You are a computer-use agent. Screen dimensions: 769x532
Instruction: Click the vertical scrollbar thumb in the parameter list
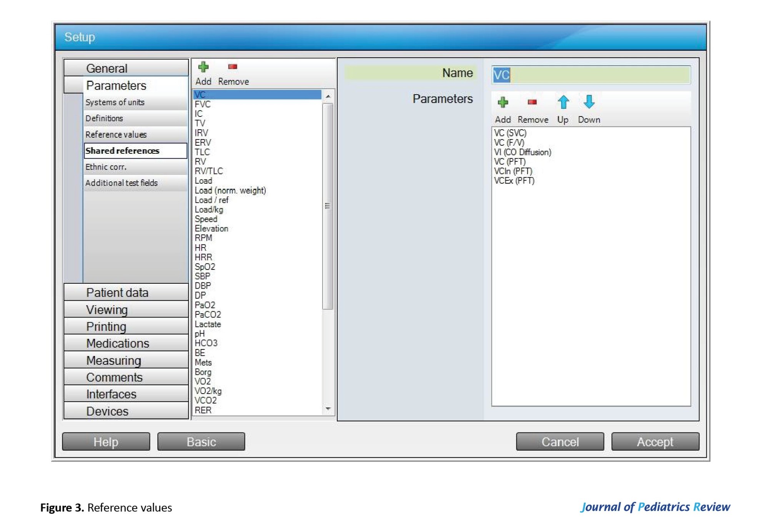(x=328, y=206)
